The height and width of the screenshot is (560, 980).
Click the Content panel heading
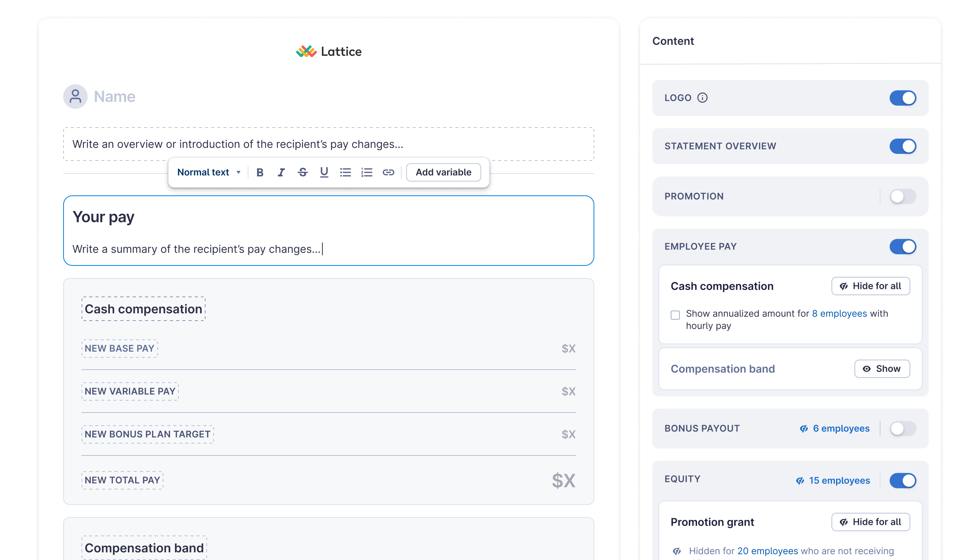tap(673, 41)
